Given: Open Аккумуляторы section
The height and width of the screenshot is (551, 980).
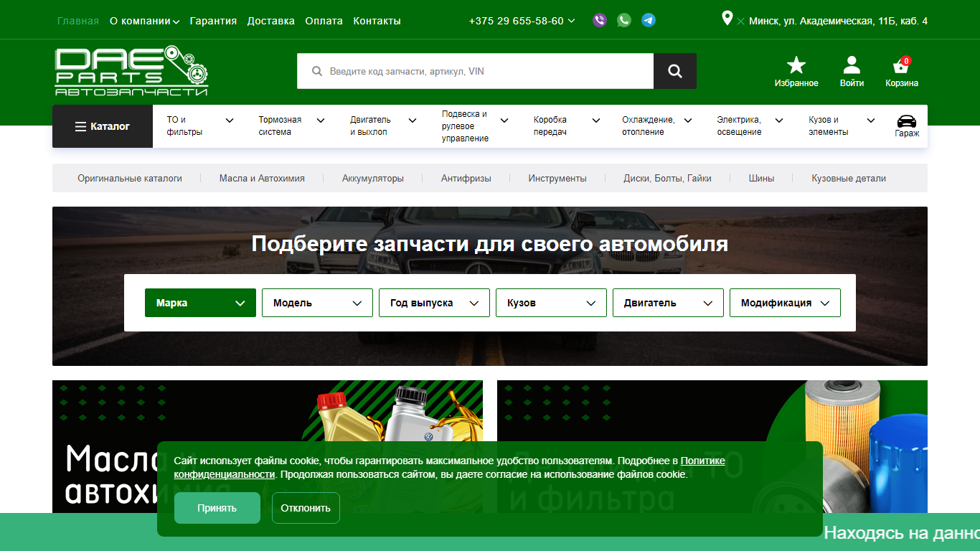Looking at the screenshot, I should (373, 178).
